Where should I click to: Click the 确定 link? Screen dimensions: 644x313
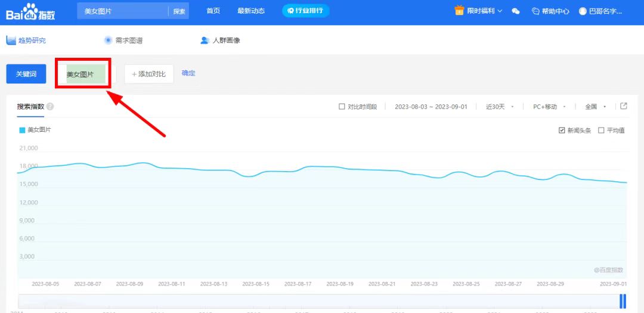pos(188,73)
